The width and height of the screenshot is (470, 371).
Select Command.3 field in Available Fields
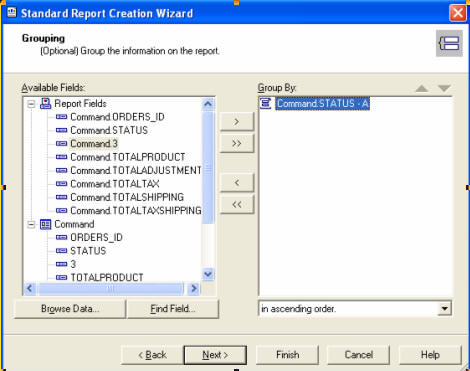click(x=94, y=144)
